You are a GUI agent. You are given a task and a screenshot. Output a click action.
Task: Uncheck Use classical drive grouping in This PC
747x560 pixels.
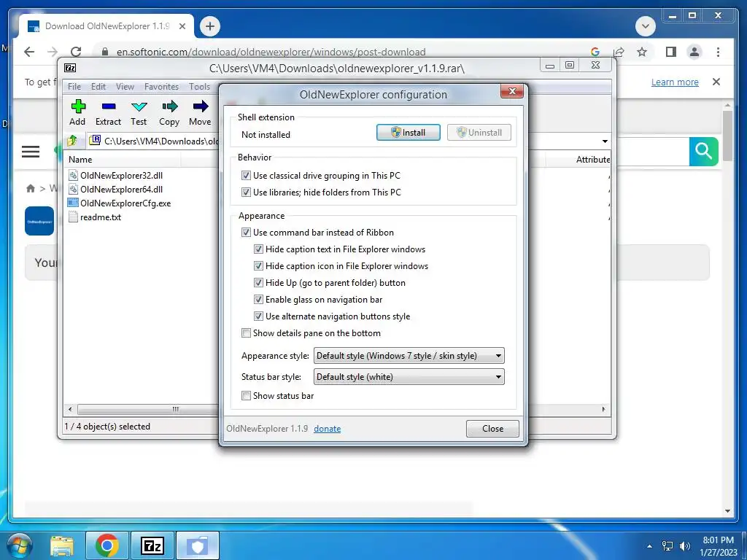click(246, 175)
